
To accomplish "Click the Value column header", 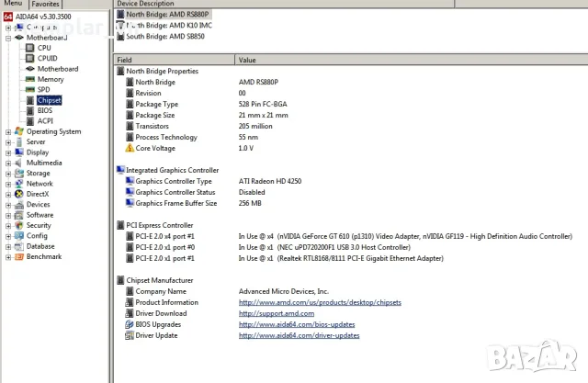I will [412, 60].
